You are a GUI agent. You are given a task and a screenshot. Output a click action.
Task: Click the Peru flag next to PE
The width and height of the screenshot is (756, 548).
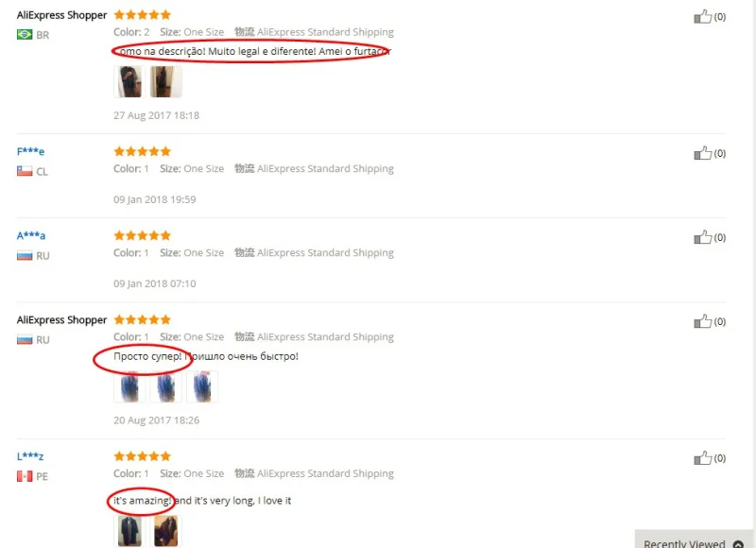pos(25,476)
